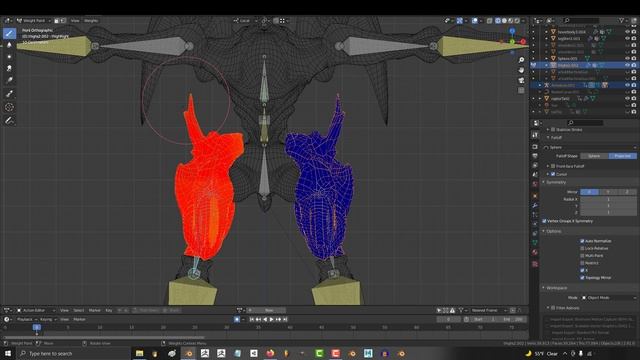Open the Weight Paint mode dropdown
Screen dimensions: 640x360
pyautogui.click(x=33, y=20)
